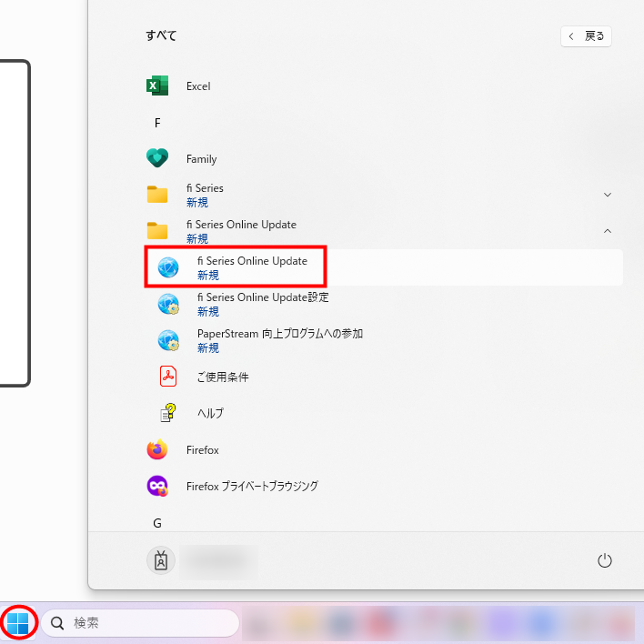Click the power button icon

(x=605, y=561)
